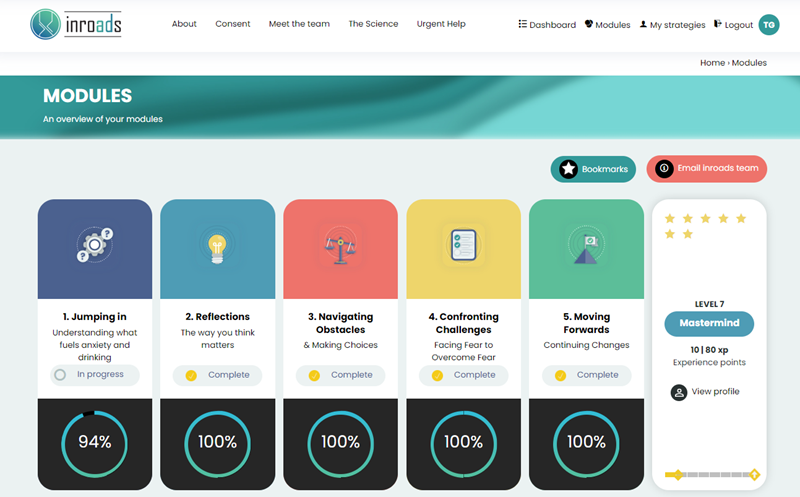Click the '10 | 80 xp' text

(x=709, y=350)
